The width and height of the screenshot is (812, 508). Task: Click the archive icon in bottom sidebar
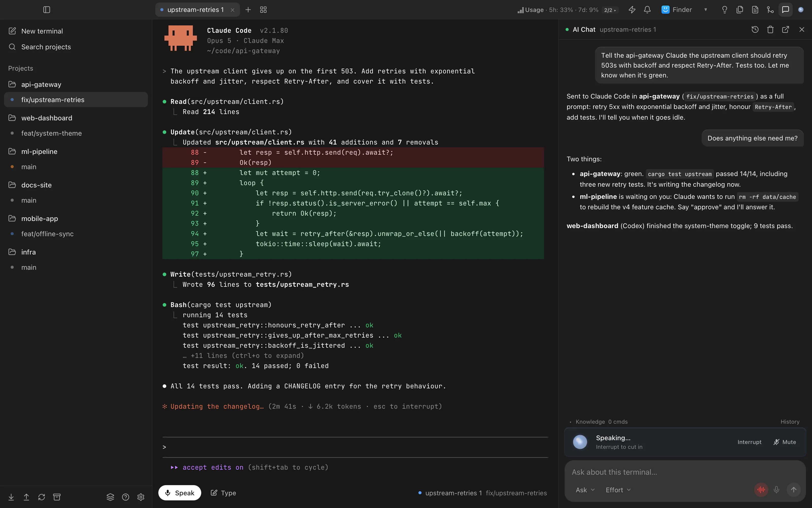[x=57, y=497]
